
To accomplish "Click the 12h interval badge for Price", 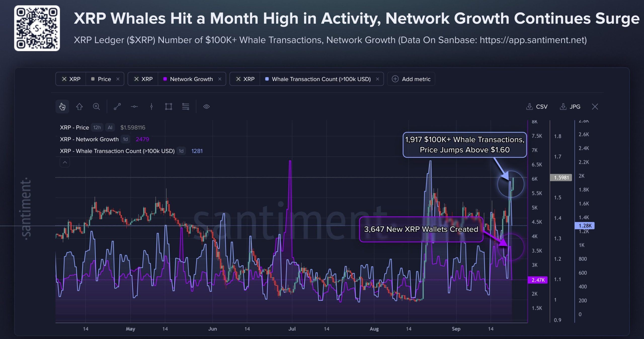I will pyautogui.click(x=97, y=128).
